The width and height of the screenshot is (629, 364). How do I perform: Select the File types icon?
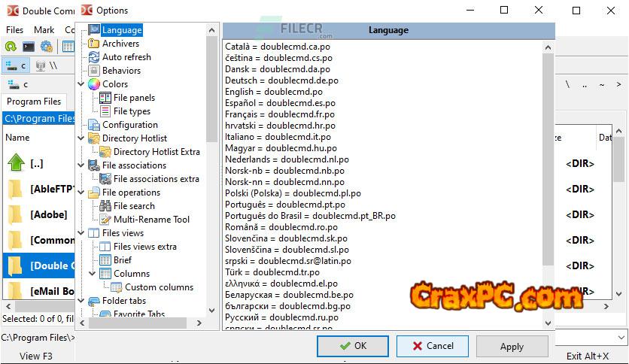click(x=105, y=111)
